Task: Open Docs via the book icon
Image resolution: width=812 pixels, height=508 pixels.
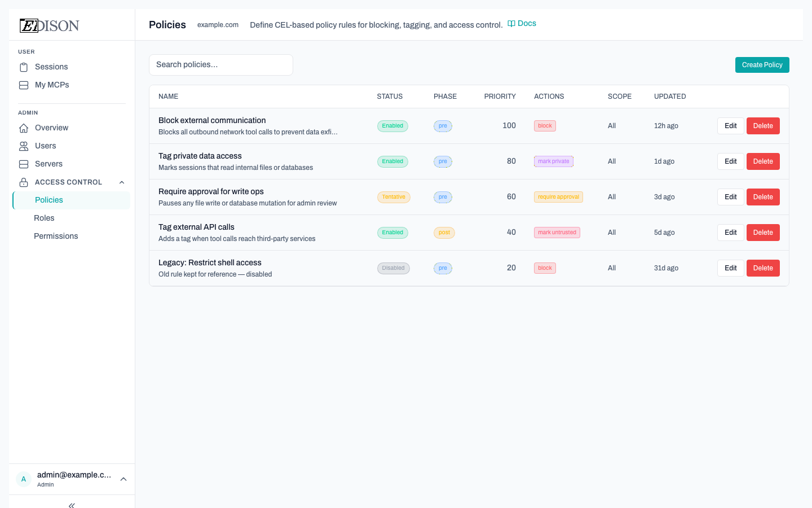Action: [x=510, y=23]
